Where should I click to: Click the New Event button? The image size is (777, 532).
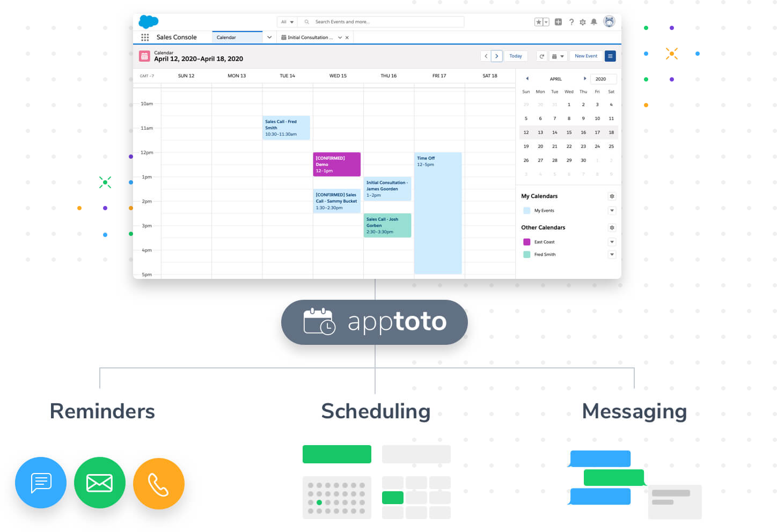[x=585, y=56]
